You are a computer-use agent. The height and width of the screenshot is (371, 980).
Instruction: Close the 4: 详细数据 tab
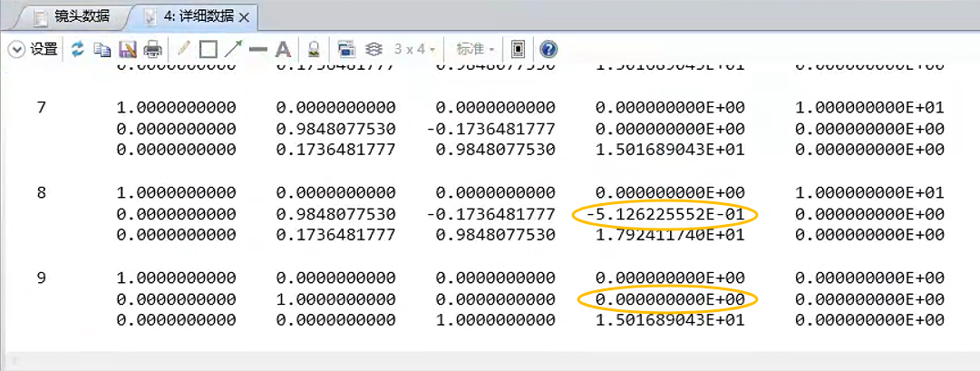pyautogui.click(x=244, y=16)
